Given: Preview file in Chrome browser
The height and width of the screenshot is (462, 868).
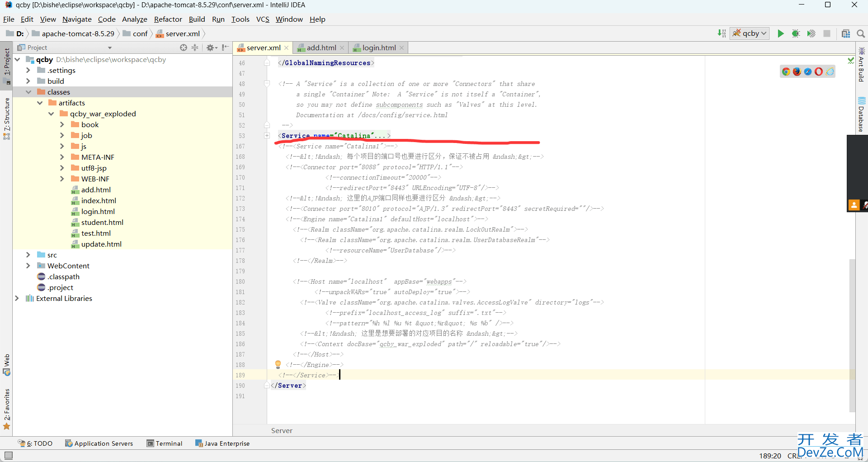Looking at the screenshot, I should pyautogui.click(x=786, y=71).
